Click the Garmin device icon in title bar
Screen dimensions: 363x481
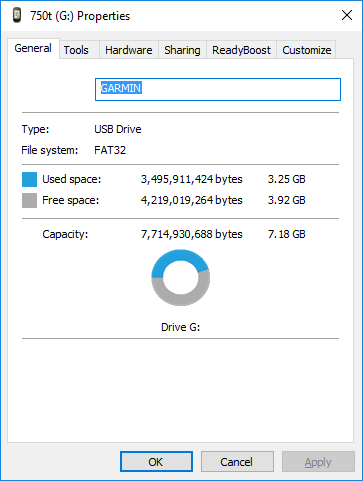coord(17,15)
